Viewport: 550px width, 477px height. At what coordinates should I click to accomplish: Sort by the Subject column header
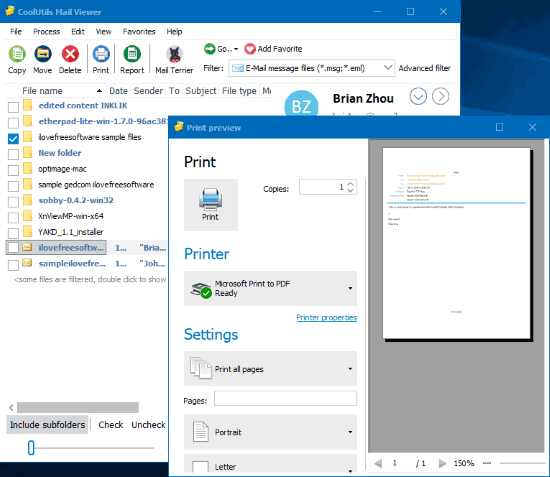tap(201, 91)
